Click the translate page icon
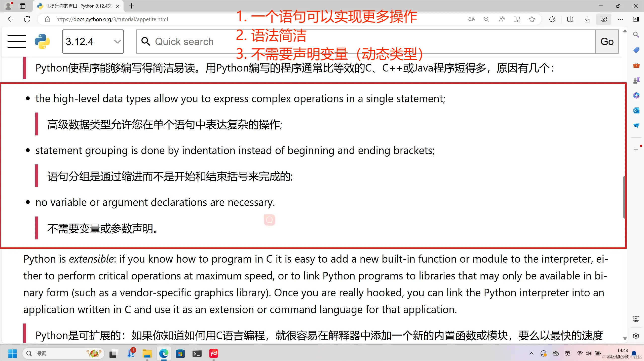This screenshot has height=361, width=644. (471, 19)
